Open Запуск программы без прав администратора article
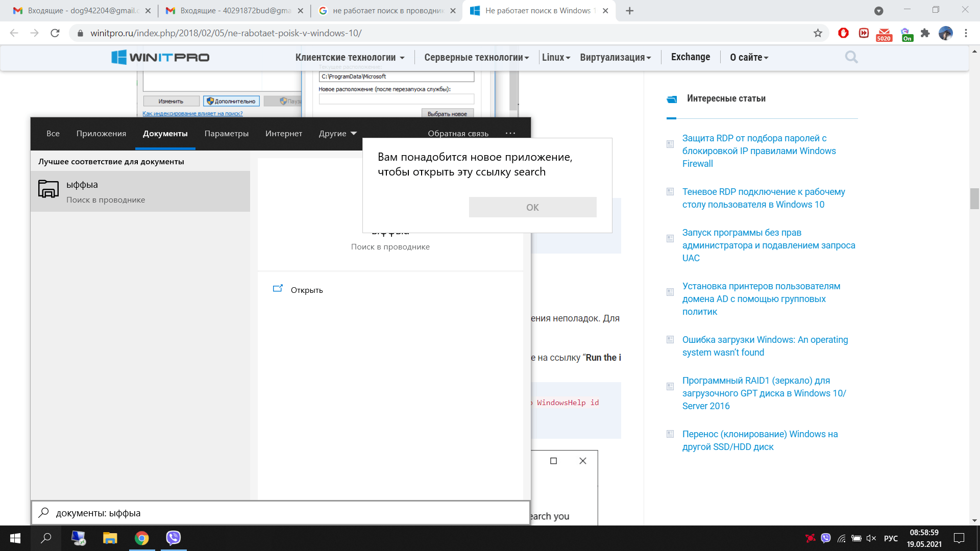980x551 pixels. tap(769, 245)
